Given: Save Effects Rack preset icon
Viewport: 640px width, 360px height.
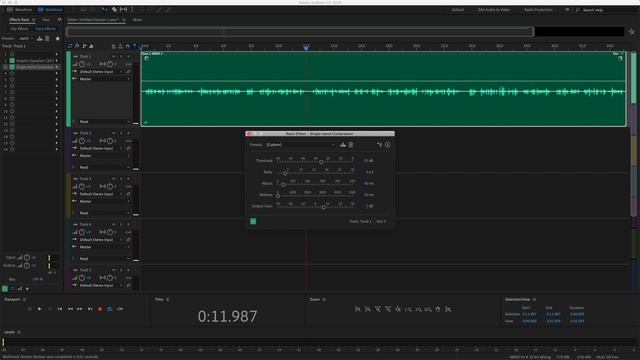Looking at the screenshot, I should [x=40, y=38].
